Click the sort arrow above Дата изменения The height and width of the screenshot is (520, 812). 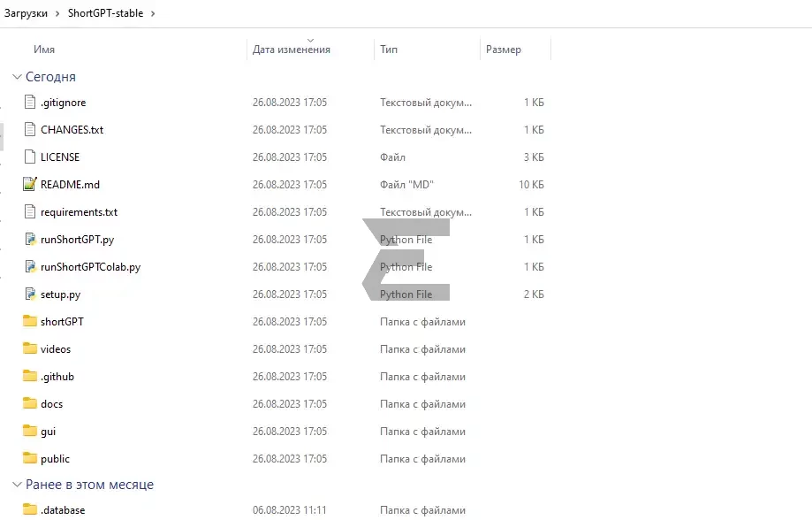310,40
